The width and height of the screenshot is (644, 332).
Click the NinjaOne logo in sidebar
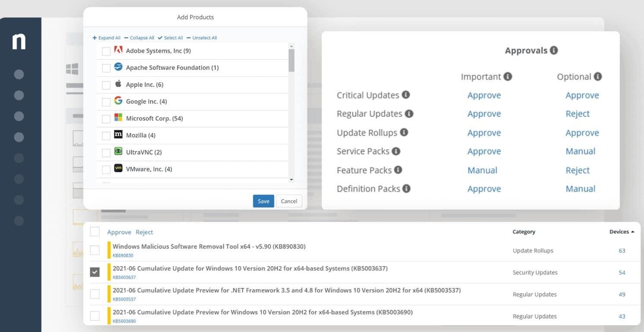[19, 41]
